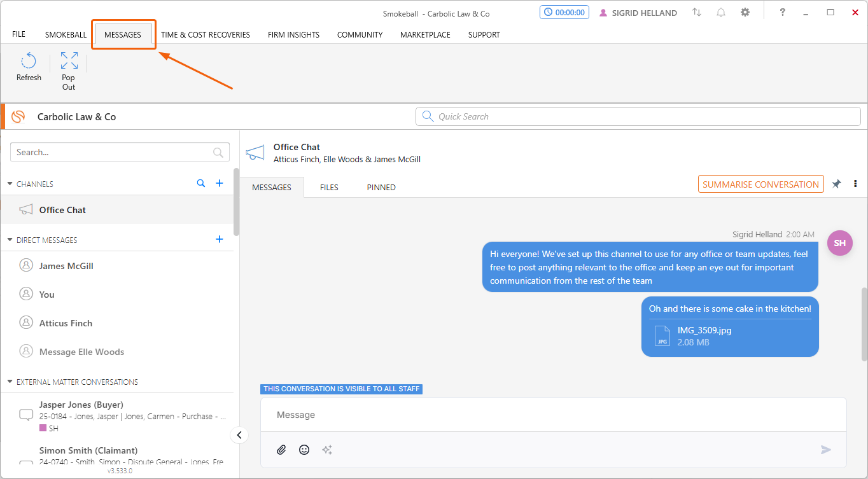Select the conversation MESSAGES tab
The height and width of the screenshot is (479, 868).
pyautogui.click(x=272, y=187)
